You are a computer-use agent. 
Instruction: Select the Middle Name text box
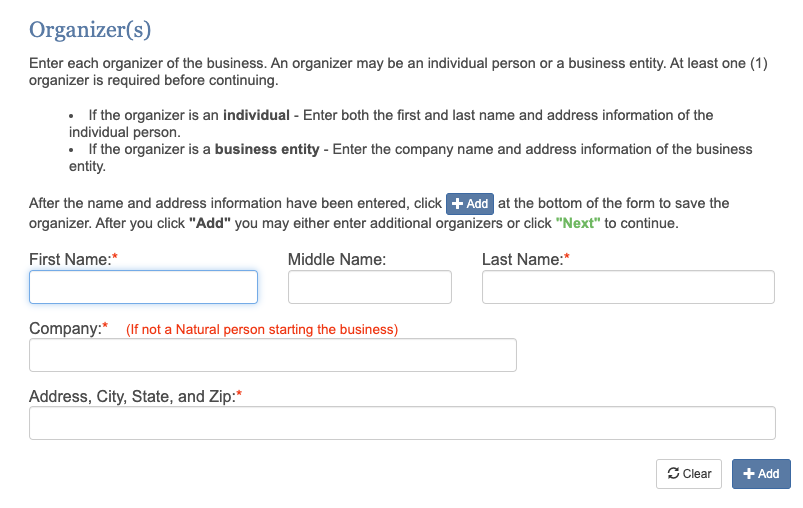[370, 287]
